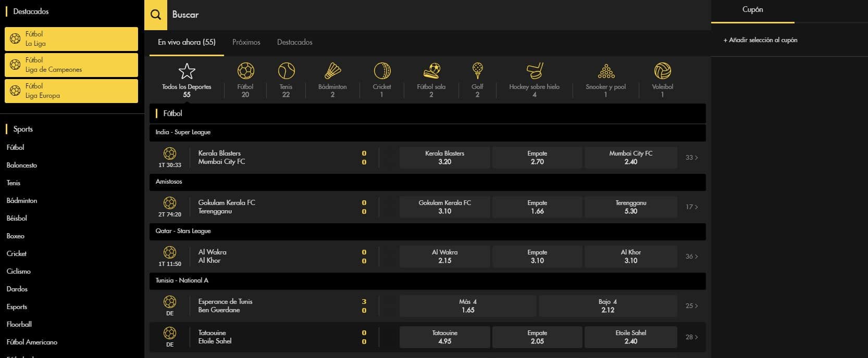Select the Tenis sport filter icon

(286, 71)
